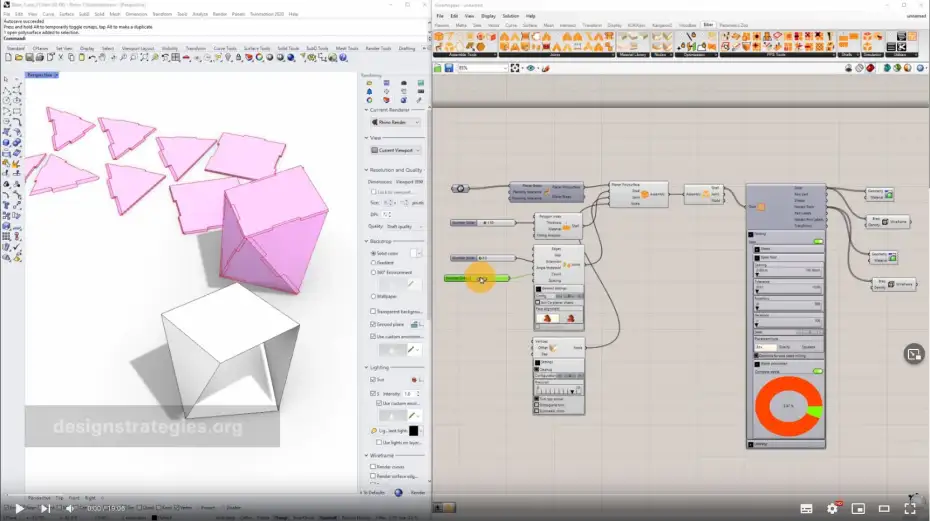The image size is (930, 521).
Task: Switch to the Curve Tools toolbar tab in Rhino
Action: click(225, 48)
